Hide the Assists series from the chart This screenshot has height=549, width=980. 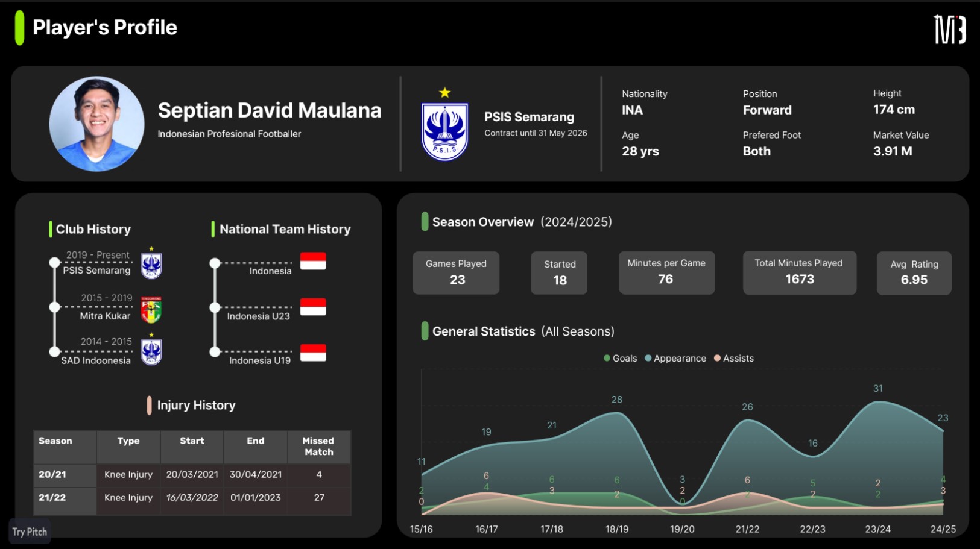pyautogui.click(x=733, y=358)
